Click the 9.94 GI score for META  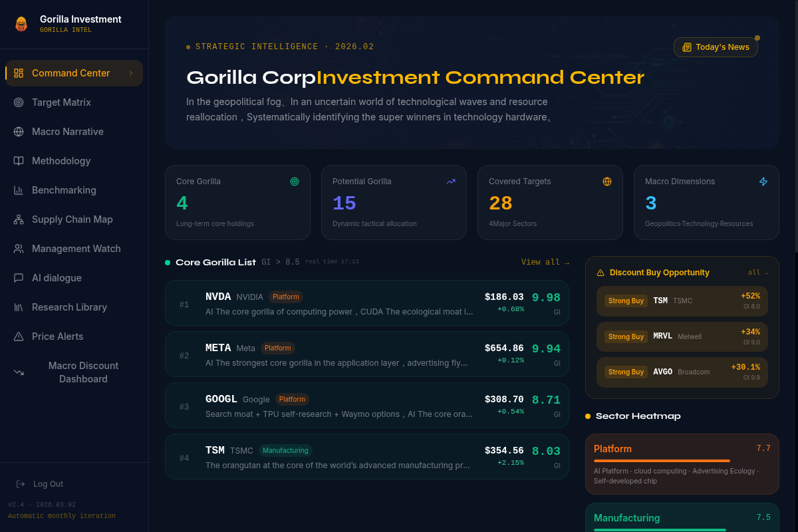pyautogui.click(x=546, y=349)
